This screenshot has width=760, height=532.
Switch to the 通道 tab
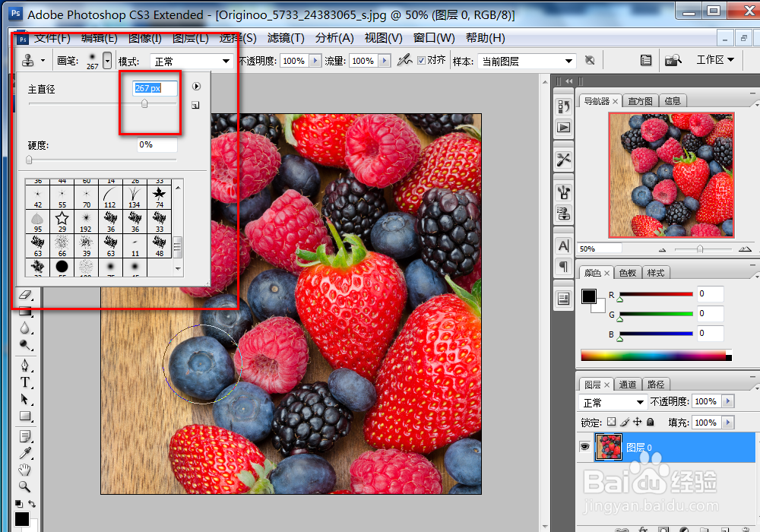(x=628, y=385)
